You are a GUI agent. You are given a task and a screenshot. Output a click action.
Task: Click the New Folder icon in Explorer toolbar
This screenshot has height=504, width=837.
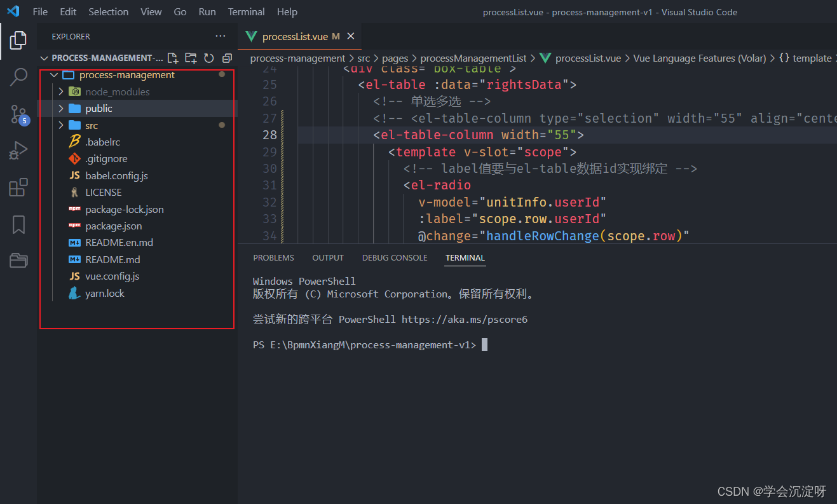(x=190, y=58)
